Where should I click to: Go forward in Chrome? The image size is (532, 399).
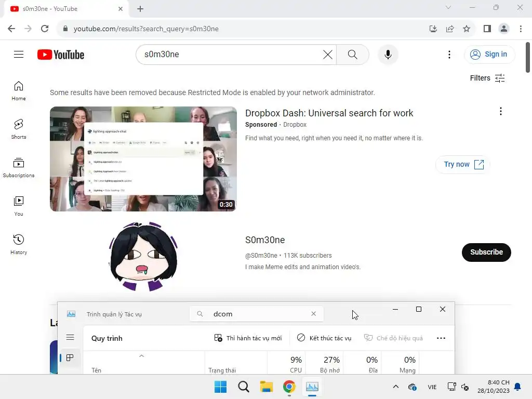click(28, 29)
